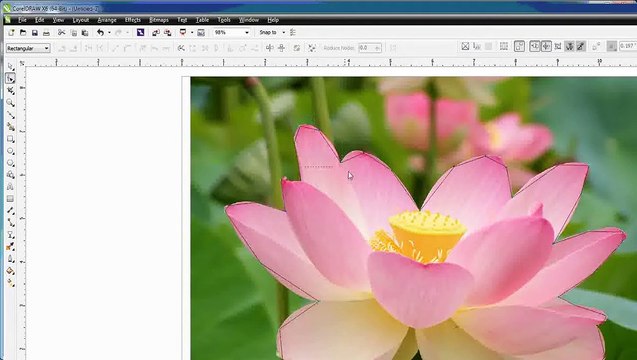637x360 pixels.
Task: Click the Save disk icon
Action: (x=35, y=33)
